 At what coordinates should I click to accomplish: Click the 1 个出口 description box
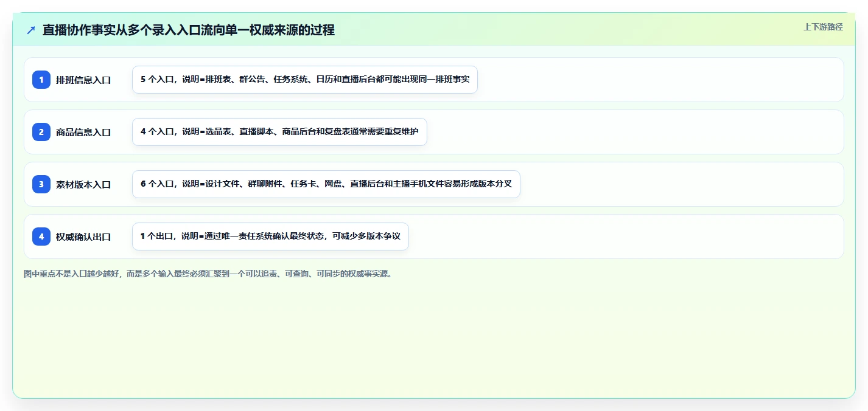270,237
